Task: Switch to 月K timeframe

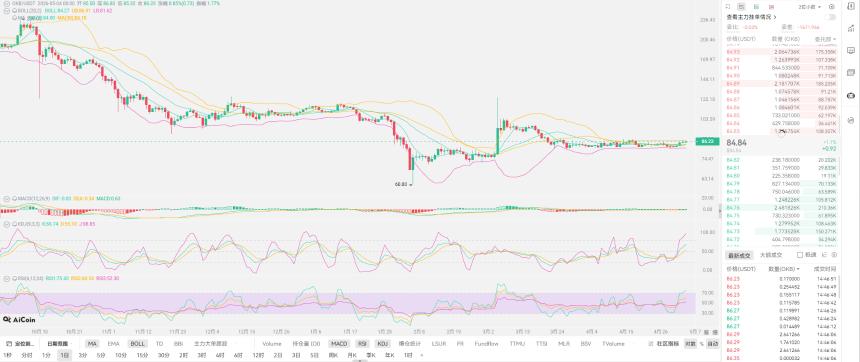Action: coord(352,355)
